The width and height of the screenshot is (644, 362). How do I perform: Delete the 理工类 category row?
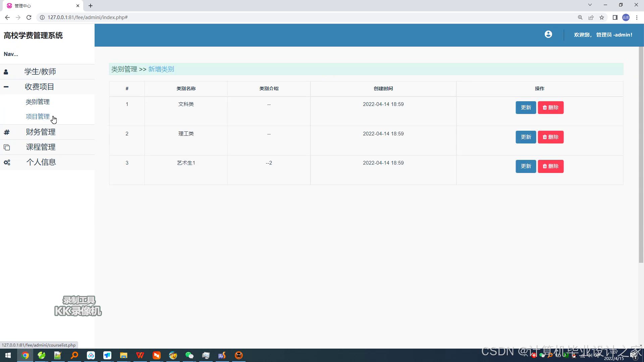pos(550,137)
